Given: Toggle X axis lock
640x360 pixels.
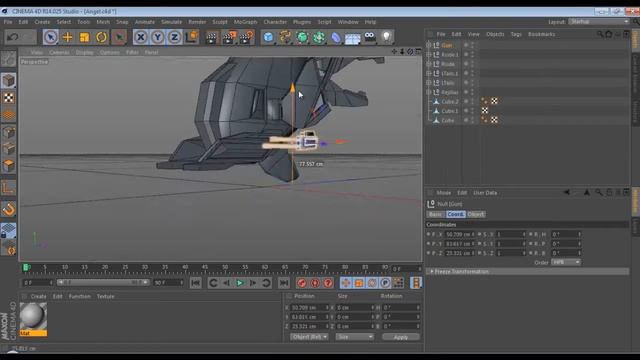Looking at the screenshot, I should click(140, 37).
